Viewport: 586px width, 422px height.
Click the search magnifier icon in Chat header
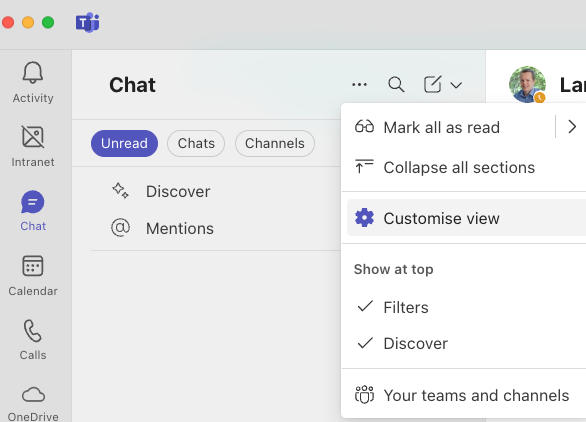click(x=396, y=84)
